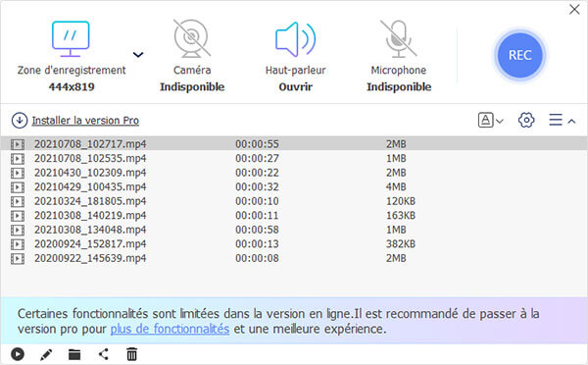588x365 pixels.
Task: Delete the selected recording with trash icon
Action: 131,354
